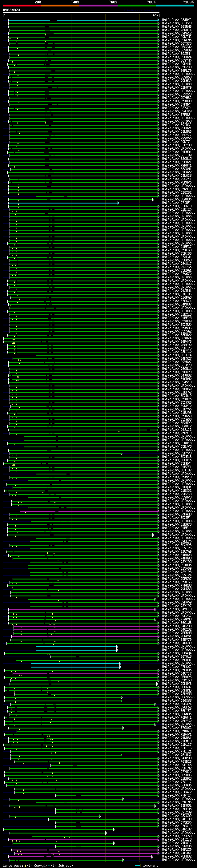
Task: Click the purple ~60% identity legend segment
Action: (x=99, y=6)
